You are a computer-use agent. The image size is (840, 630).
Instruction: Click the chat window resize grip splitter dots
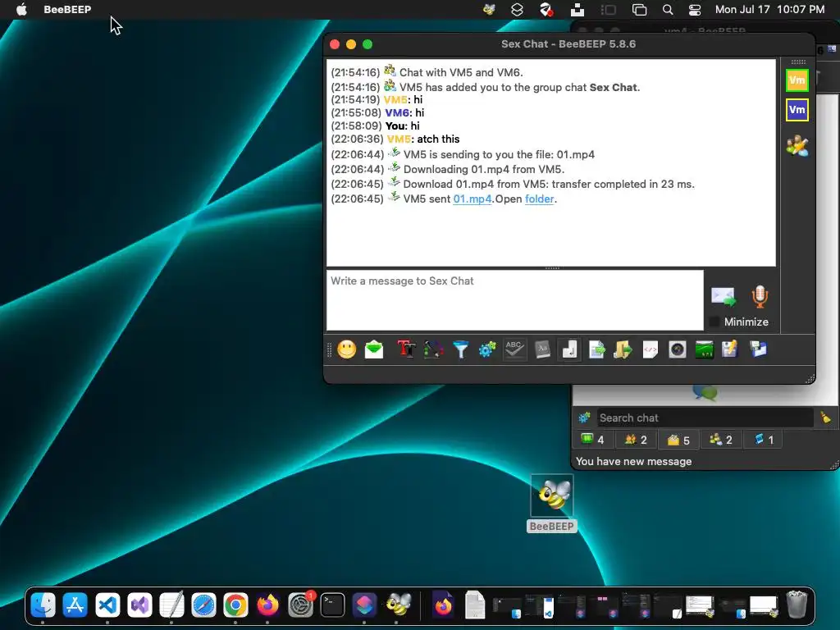552,268
